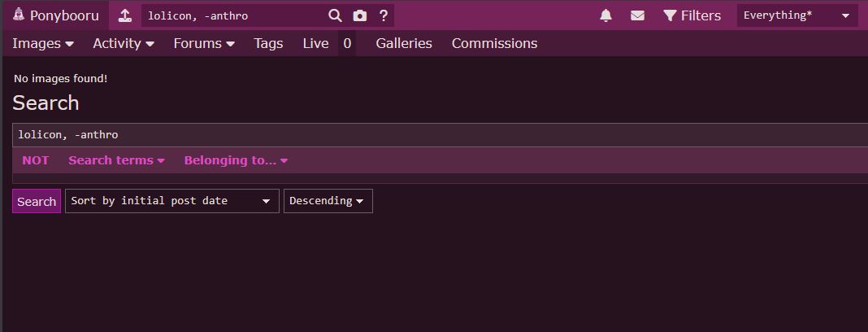
Task: Go to the Tags page
Action: coord(268,43)
